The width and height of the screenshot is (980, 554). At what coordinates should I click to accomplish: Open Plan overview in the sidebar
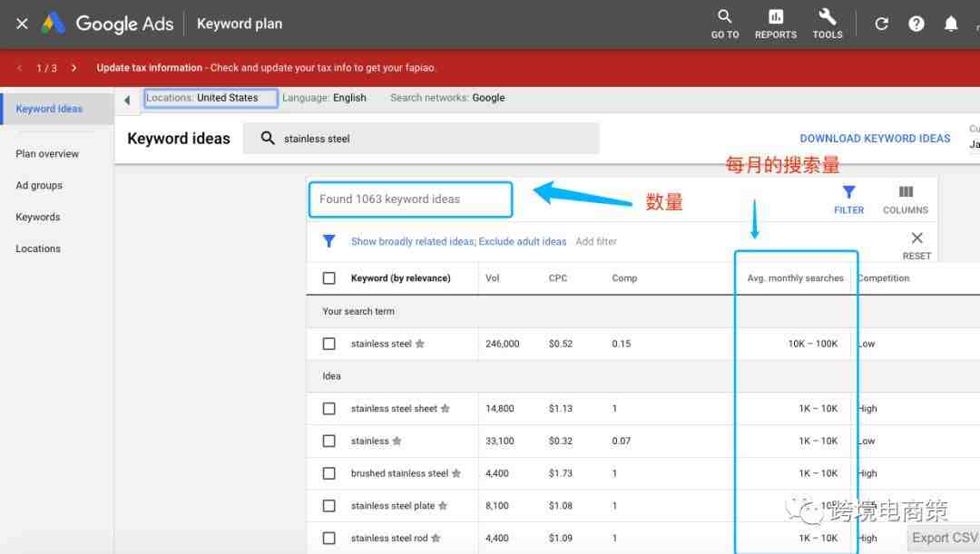(47, 153)
